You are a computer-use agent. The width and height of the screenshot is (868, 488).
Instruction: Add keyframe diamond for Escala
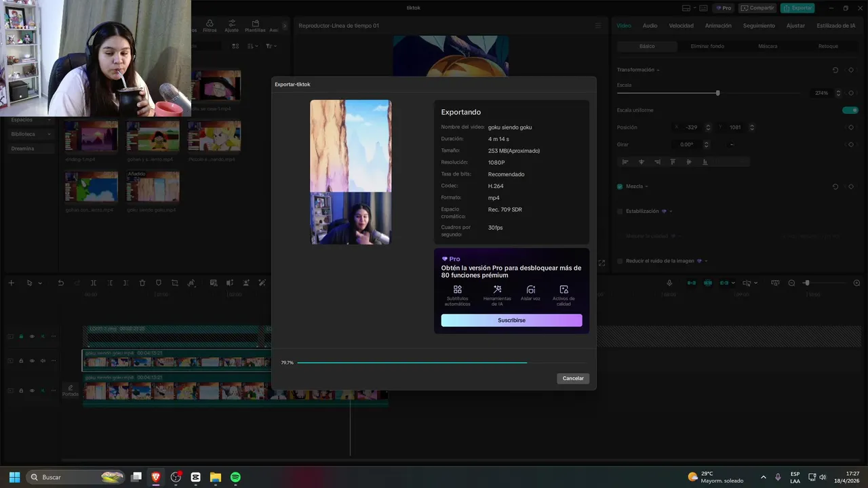coord(850,93)
